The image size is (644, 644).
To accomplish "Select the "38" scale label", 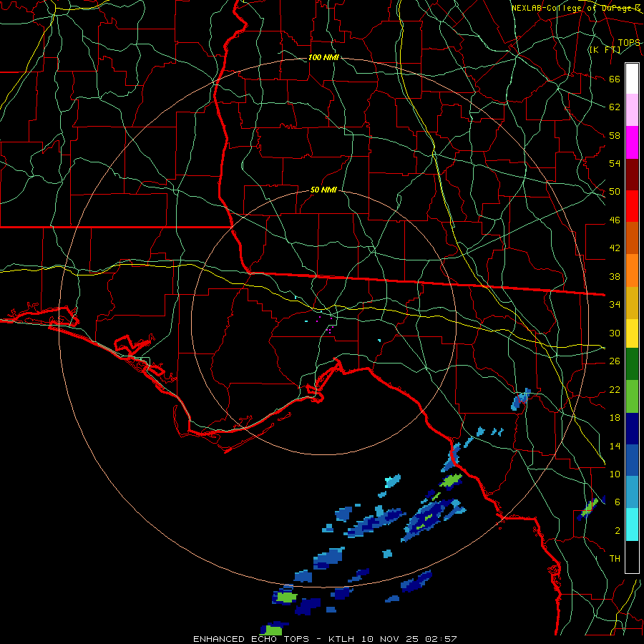I will 615,276.
